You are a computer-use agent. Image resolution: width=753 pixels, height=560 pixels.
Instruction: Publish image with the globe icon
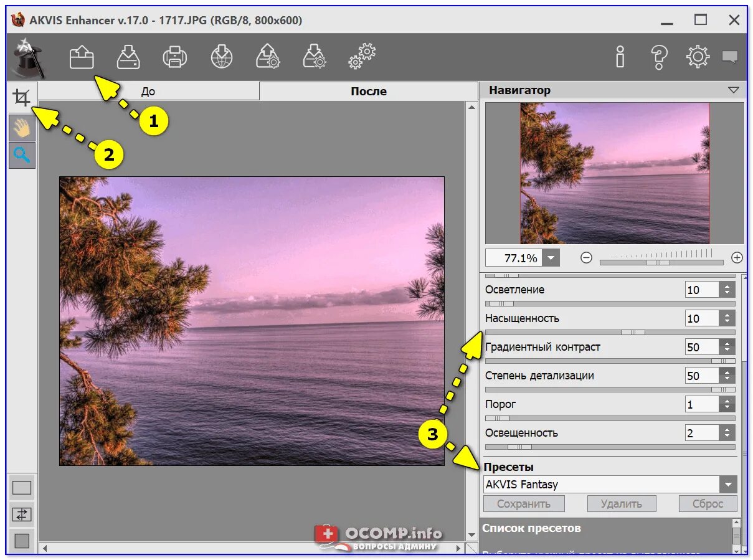pos(222,57)
